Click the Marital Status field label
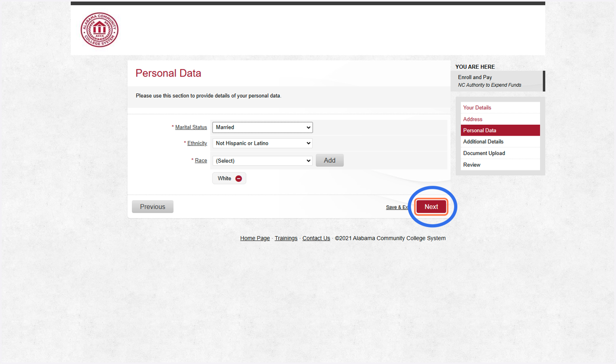 [191, 127]
